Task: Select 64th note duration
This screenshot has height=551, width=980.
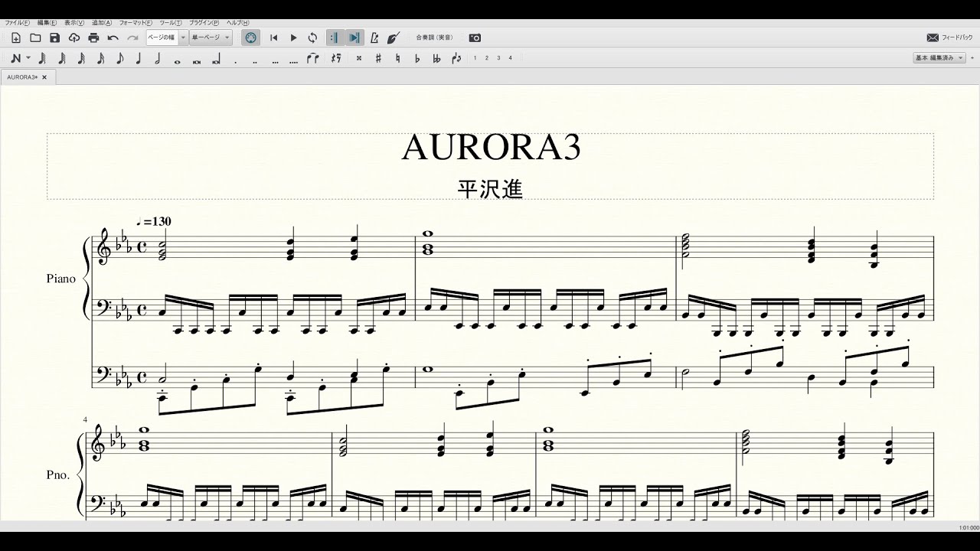Action: click(62, 58)
